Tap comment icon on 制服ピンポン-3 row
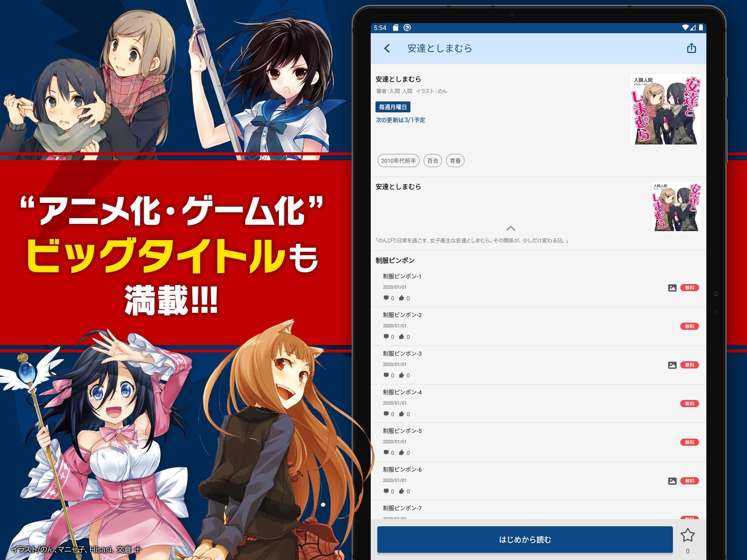This screenshot has height=560, width=747. pos(386,375)
